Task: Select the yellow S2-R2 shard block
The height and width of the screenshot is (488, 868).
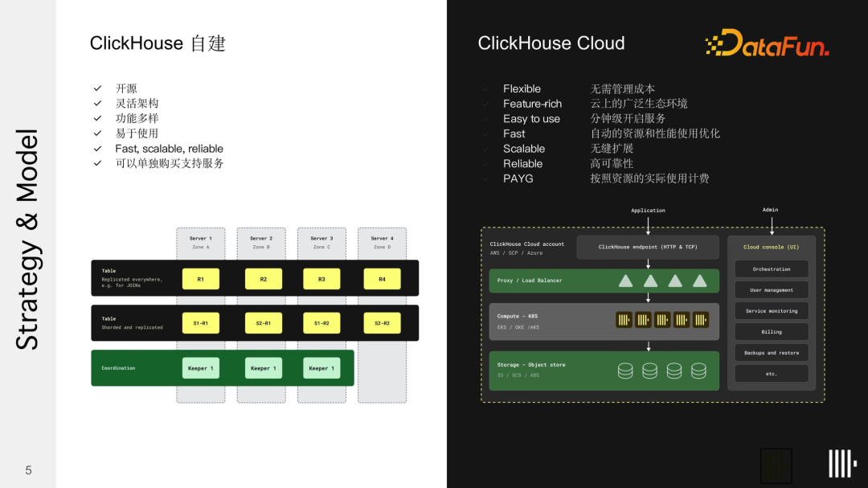Action: (x=381, y=323)
